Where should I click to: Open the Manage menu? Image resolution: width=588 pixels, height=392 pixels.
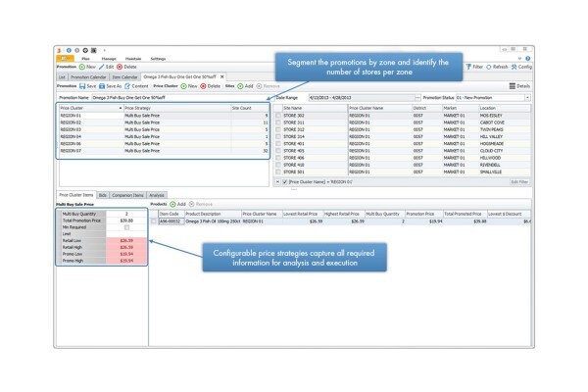(x=109, y=59)
